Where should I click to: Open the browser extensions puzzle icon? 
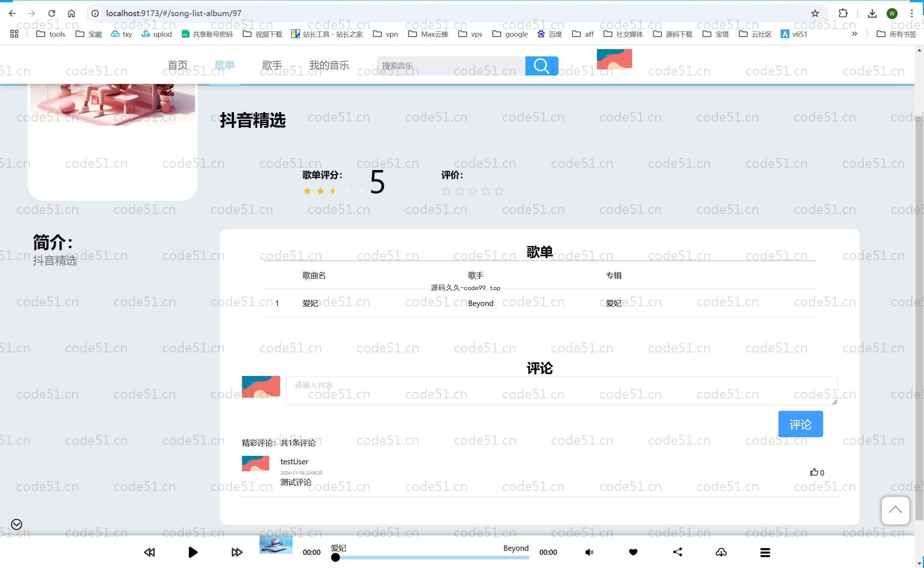843,13
